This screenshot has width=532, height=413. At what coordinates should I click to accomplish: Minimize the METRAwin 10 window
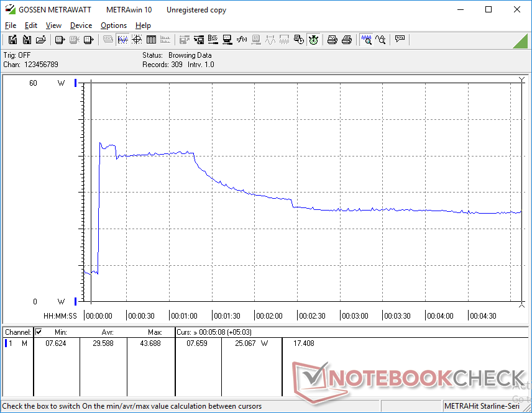point(461,9)
